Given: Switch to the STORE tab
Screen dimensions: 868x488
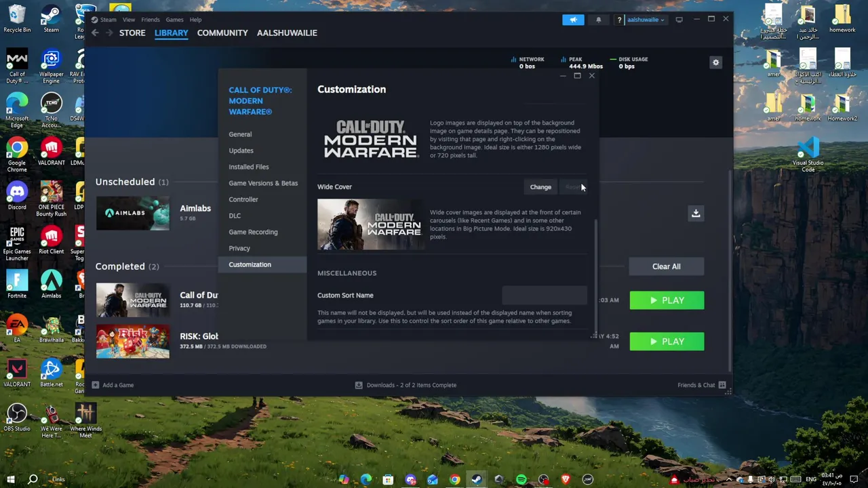Looking at the screenshot, I should pos(132,33).
